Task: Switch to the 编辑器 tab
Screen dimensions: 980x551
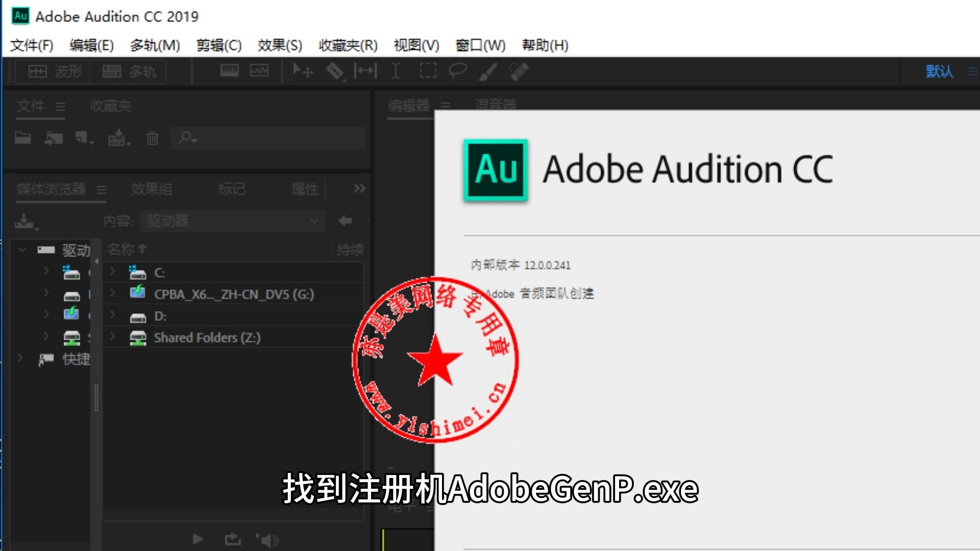Action: pyautogui.click(x=408, y=106)
